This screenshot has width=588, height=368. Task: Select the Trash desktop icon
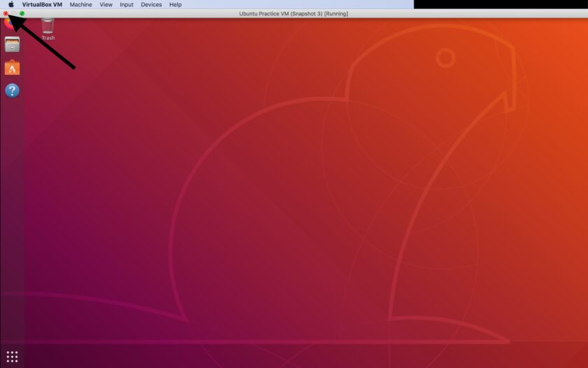48,29
